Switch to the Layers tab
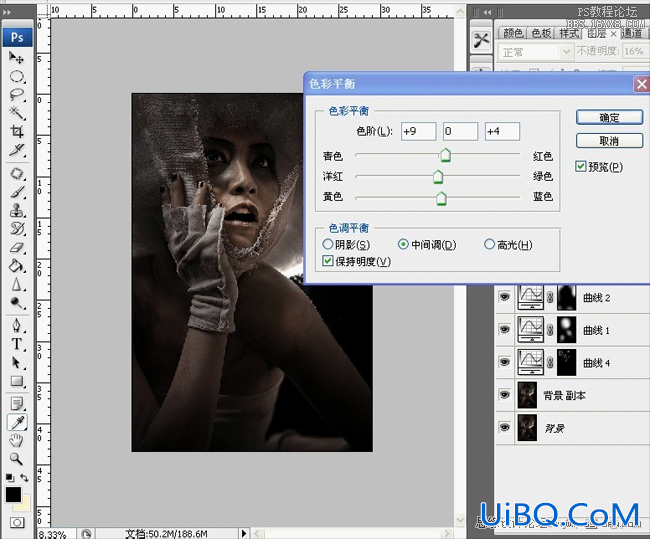650x539 pixels. pos(597,33)
